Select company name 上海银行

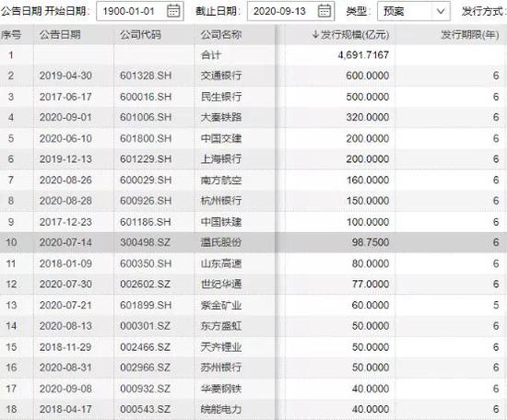(221, 159)
